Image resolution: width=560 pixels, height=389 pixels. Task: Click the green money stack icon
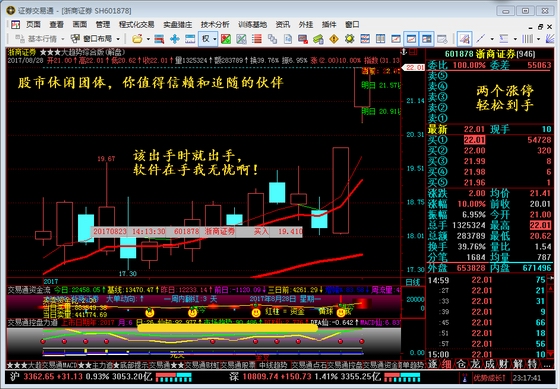click(318, 39)
